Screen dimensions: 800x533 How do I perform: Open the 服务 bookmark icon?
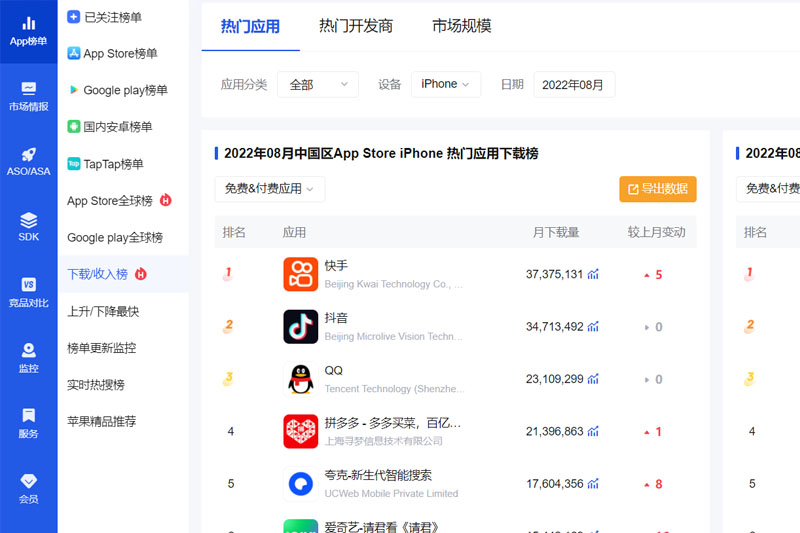(28, 415)
